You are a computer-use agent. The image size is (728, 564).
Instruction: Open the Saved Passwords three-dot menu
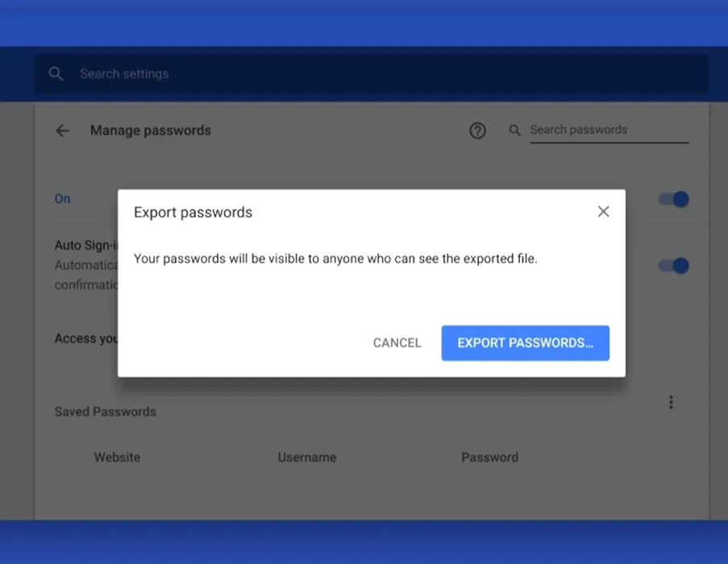[x=671, y=402]
